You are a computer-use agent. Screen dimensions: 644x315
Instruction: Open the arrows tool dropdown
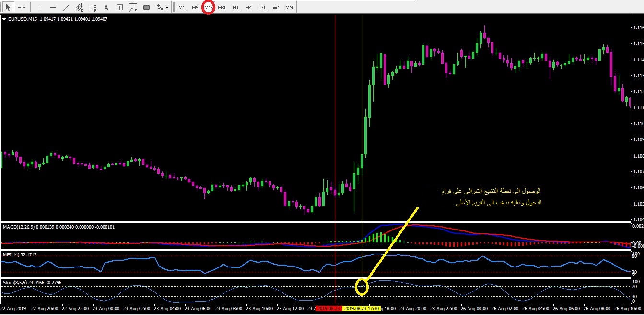click(163, 7)
